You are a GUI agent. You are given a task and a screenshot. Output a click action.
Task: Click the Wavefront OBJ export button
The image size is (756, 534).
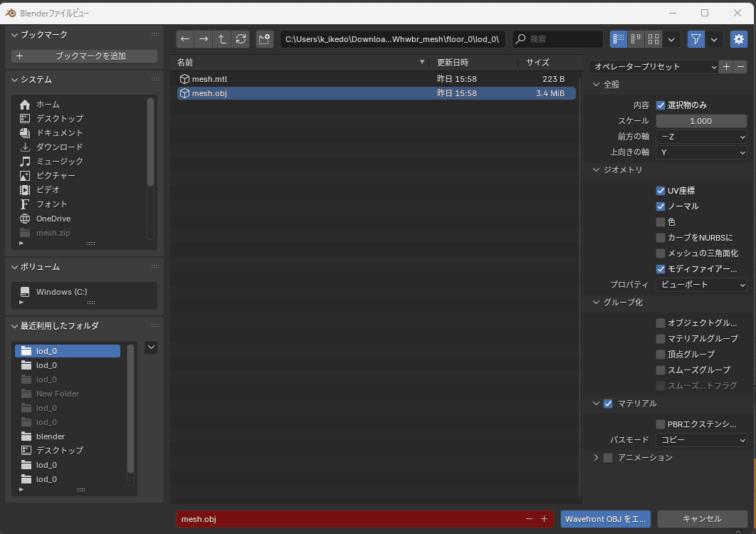(x=605, y=519)
